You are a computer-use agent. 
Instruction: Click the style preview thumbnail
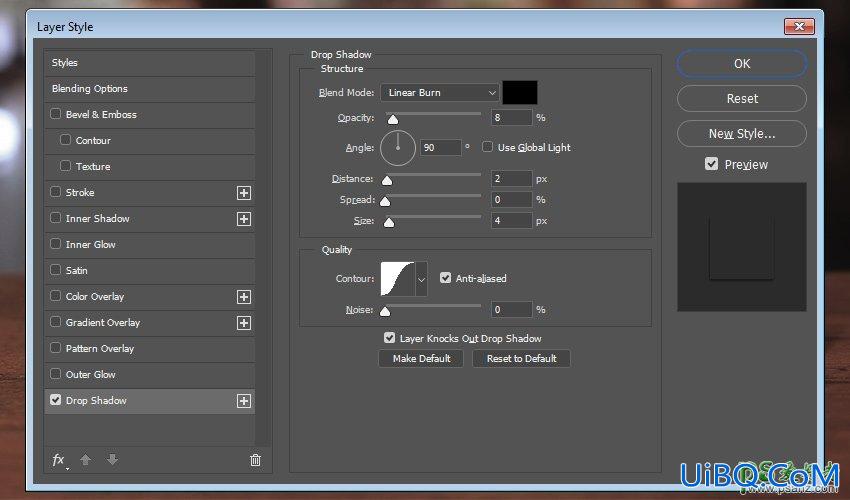click(742, 247)
